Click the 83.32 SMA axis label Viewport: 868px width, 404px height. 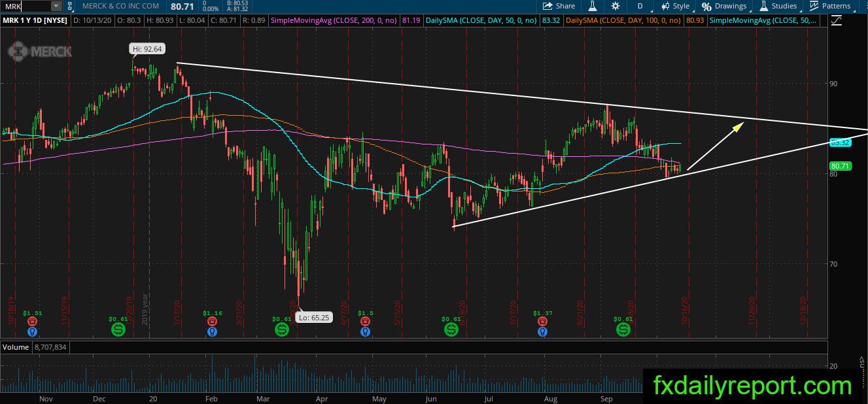click(841, 142)
